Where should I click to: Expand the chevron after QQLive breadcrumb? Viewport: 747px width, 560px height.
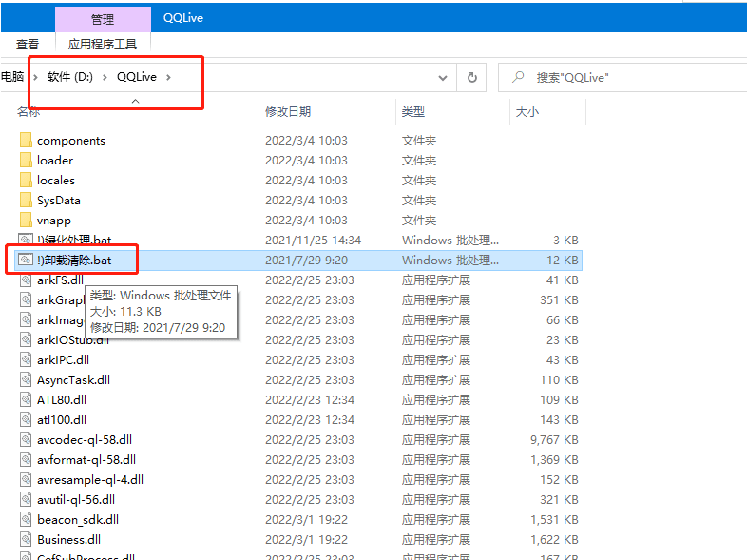pos(168,78)
